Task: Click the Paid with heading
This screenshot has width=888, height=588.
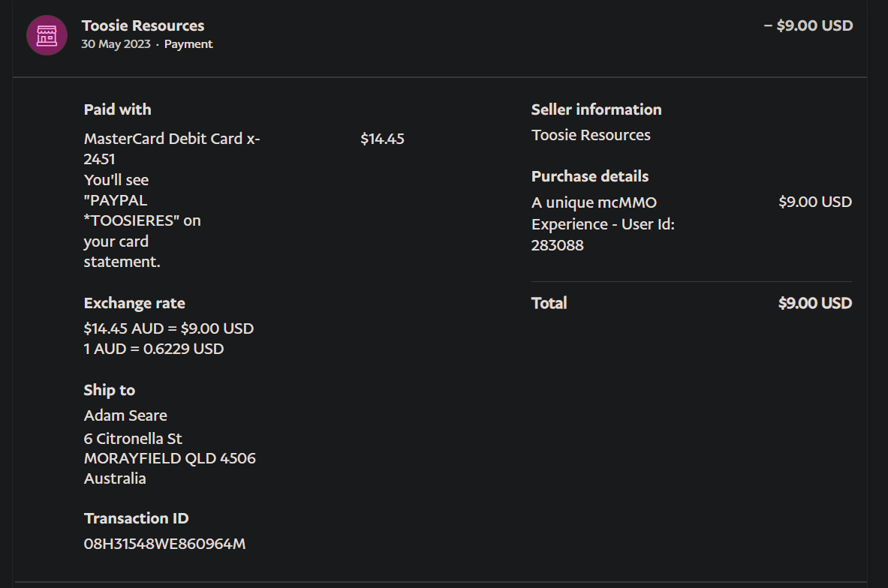Action: (x=118, y=109)
